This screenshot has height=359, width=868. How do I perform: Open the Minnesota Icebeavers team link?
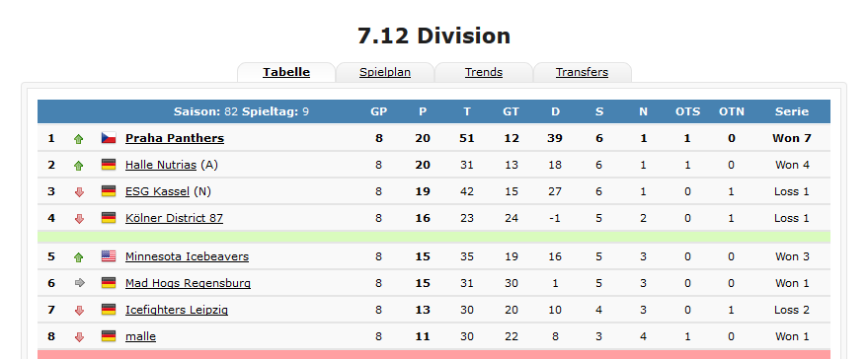point(187,256)
